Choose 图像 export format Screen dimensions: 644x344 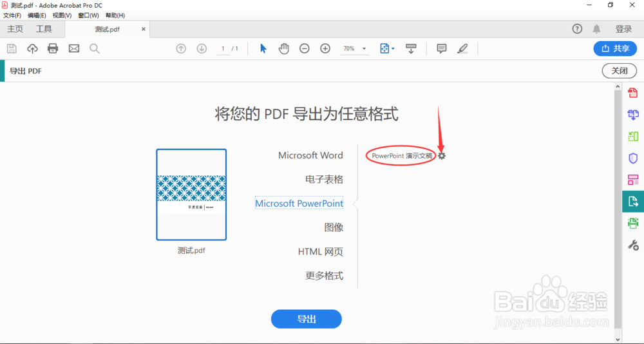(x=334, y=227)
